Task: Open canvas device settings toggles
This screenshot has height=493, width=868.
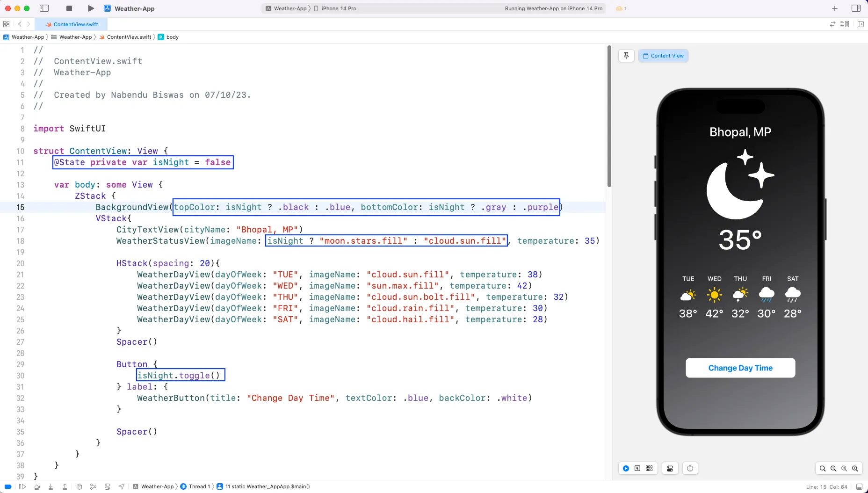Action: (x=670, y=468)
